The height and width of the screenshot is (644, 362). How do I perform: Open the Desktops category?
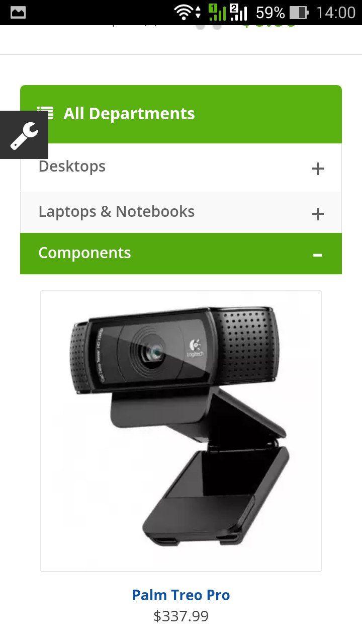tap(72, 166)
